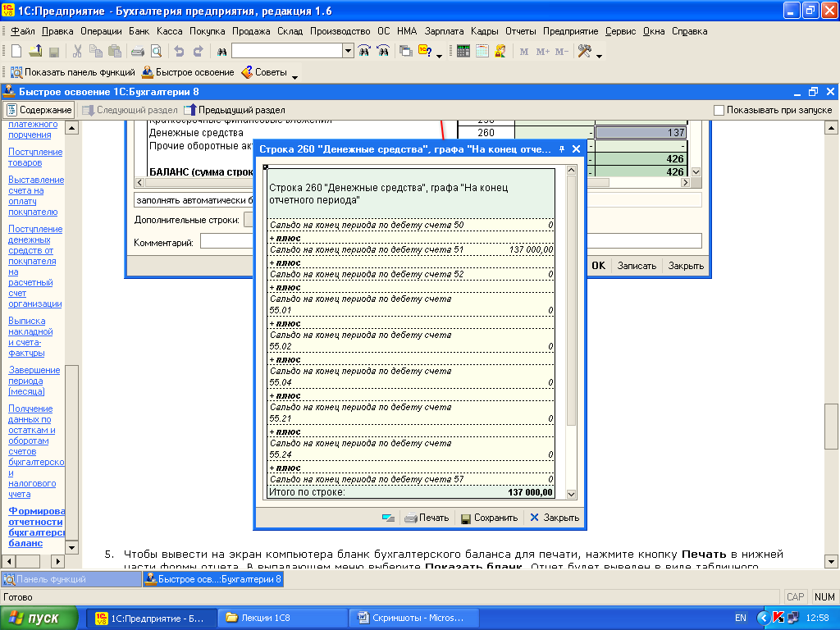The image size is (840, 630).
Task: Click the Windows пуск start button
Action: point(39,619)
